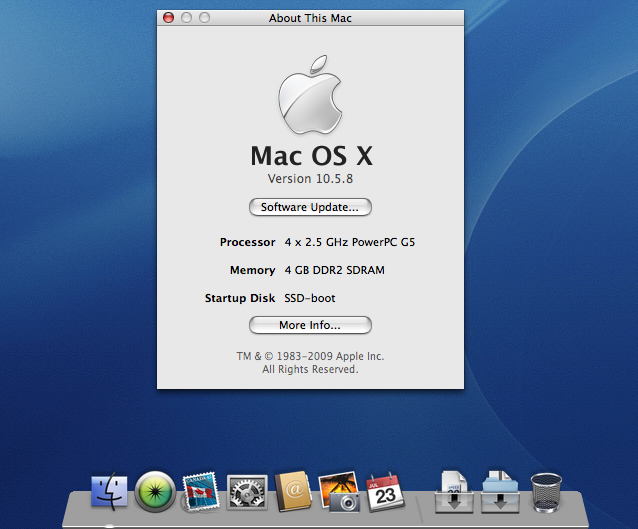Close the About This Mac window
638x529 pixels.
click(168, 17)
